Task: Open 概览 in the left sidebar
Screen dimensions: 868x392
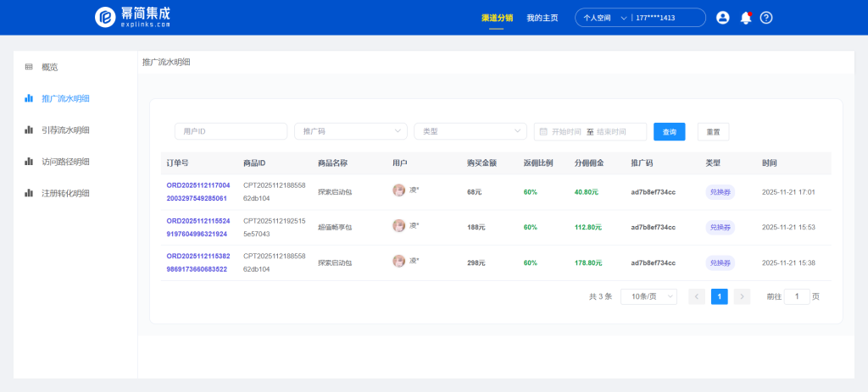Action: [x=50, y=67]
